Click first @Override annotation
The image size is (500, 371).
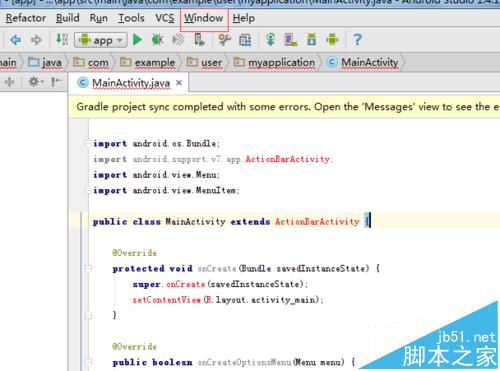click(x=134, y=253)
